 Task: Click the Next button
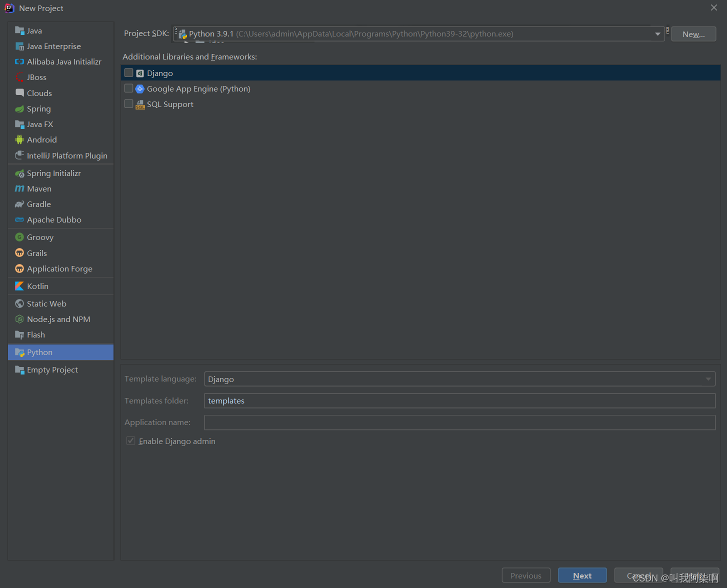click(582, 575)
